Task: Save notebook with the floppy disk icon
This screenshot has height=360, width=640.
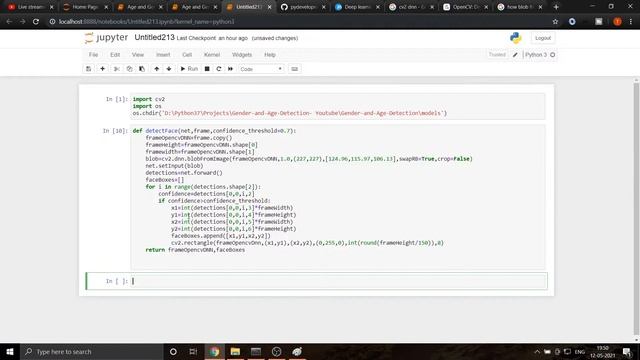Action: click(x=89, y=69)
